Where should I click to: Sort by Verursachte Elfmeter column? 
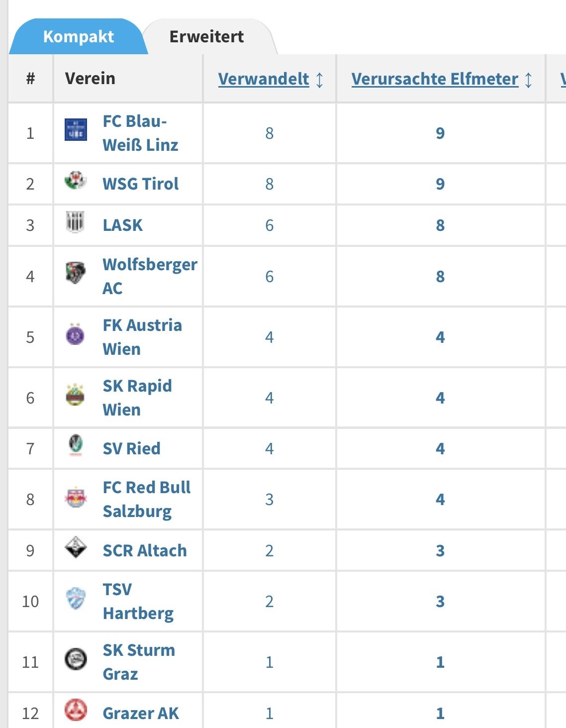tap(435, 79)
